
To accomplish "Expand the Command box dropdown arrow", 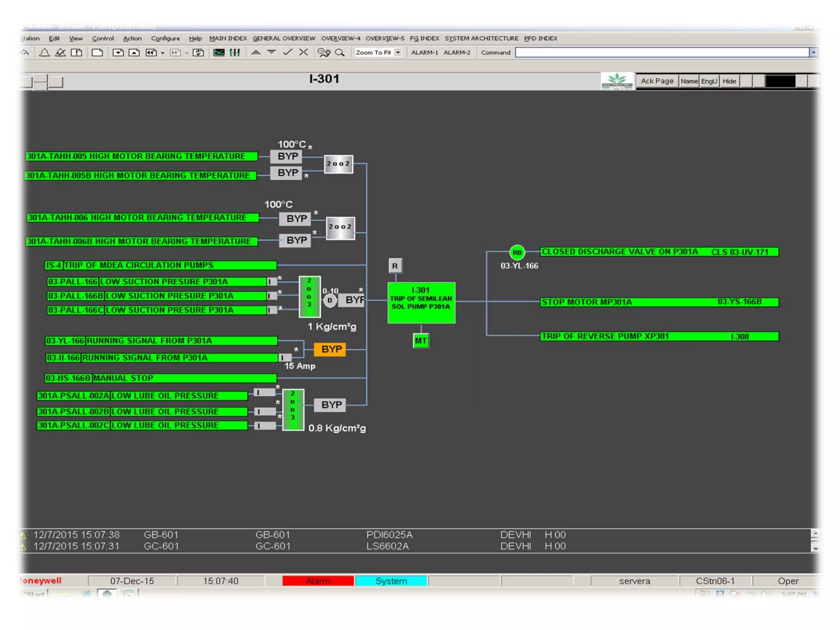I will coord(813,52).
